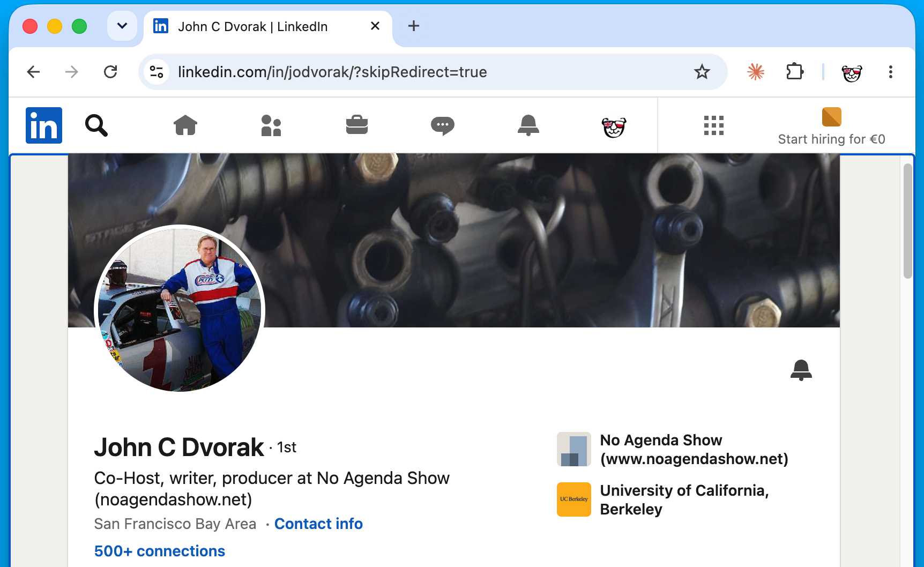Click the 1st connection degree label
Viewport: 924px width, 567px height.
pyautogui.click(x=287, y=447)
